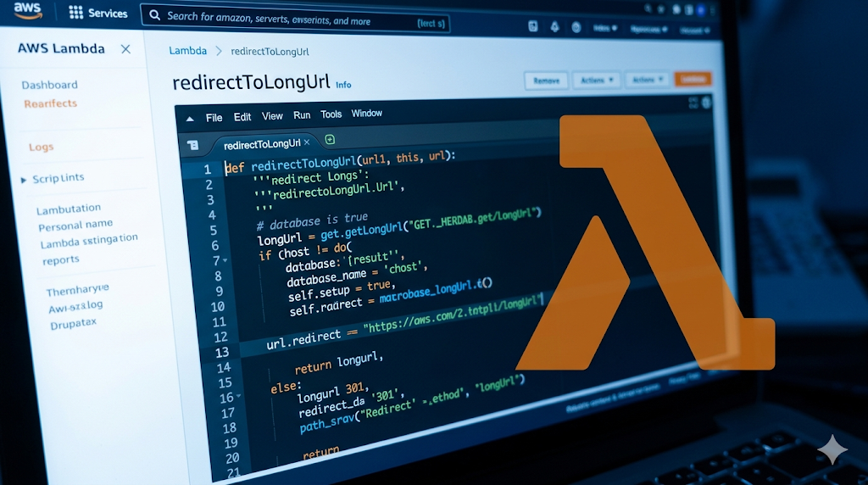This screenshot has width=868, height=485.
Task: Open Lambda sstingation sidebar link
Action: tap(88, 241)
